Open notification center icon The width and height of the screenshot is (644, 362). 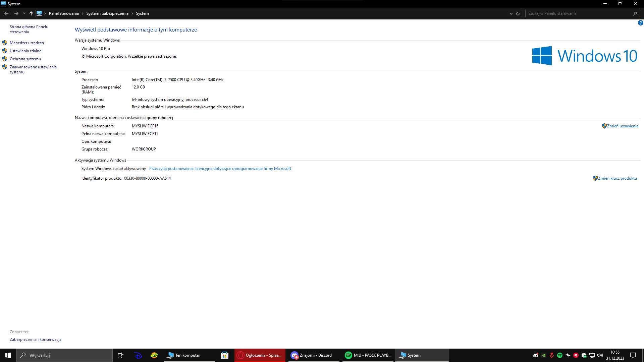633,355
